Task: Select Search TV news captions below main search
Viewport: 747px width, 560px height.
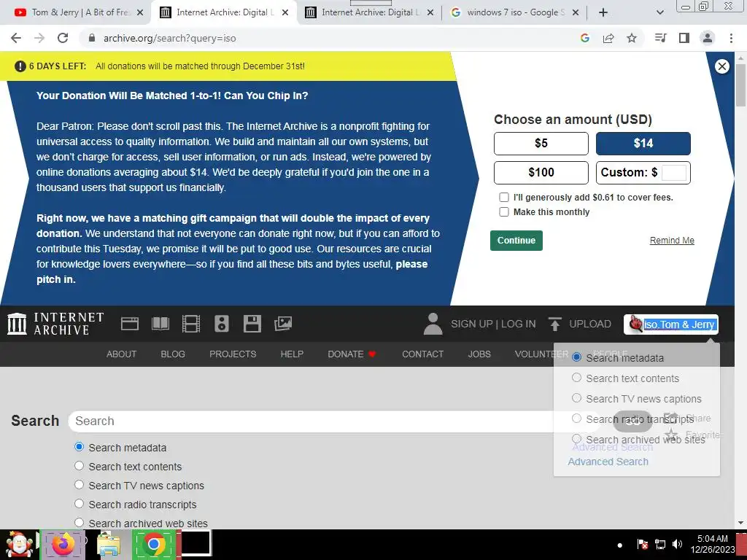Action: pyautogui.click(x=79, y=485)
